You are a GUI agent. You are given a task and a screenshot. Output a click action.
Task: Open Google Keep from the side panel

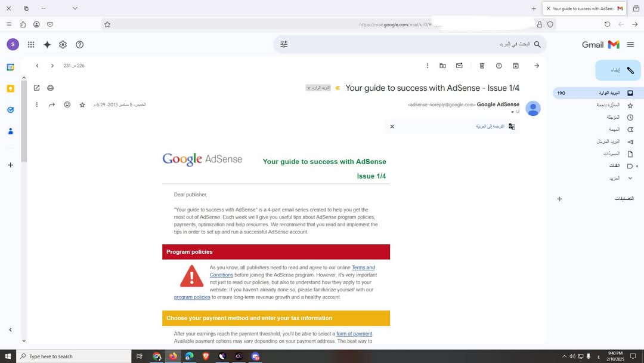click(10, 88)
